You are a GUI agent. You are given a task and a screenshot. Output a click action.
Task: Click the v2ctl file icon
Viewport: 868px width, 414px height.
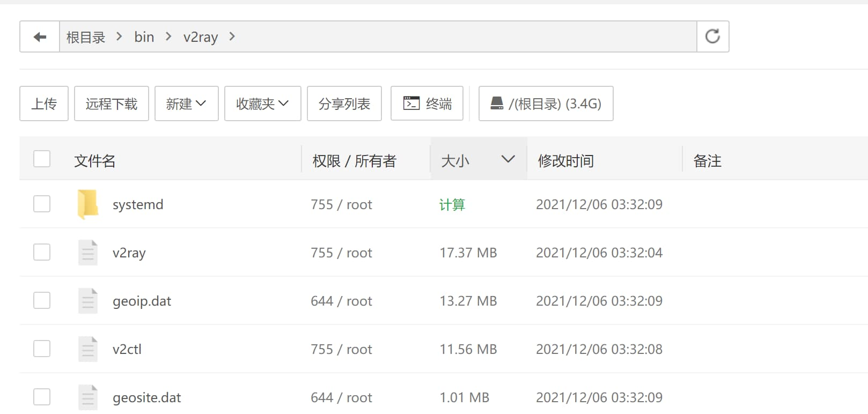(88, 349)
